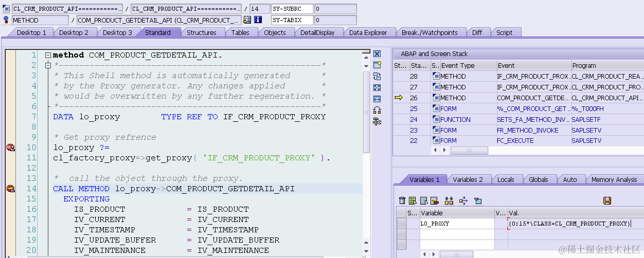Click the Val. column header
Viewport: 644px width, 258px height.
575,213
